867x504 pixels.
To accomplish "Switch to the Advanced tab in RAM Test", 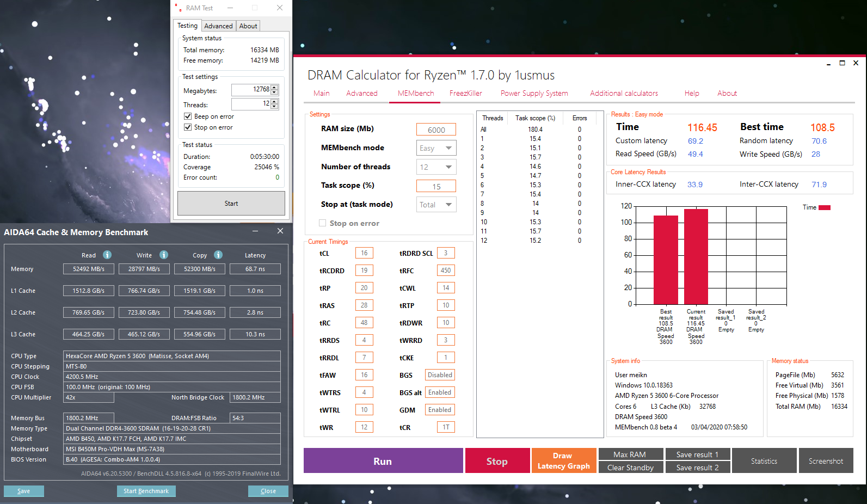I will pyautogui.click(x=218, y=26).
